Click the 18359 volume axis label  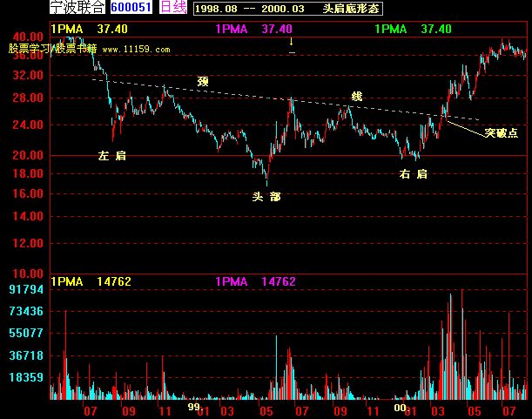[26, 377]
